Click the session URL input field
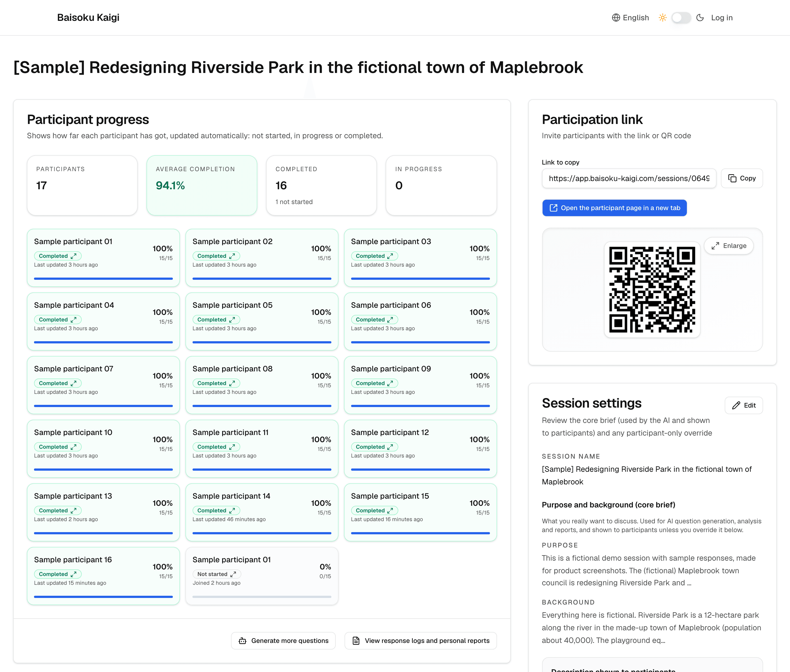Screen dimensions: 790x672 click(x=629, y=178)
